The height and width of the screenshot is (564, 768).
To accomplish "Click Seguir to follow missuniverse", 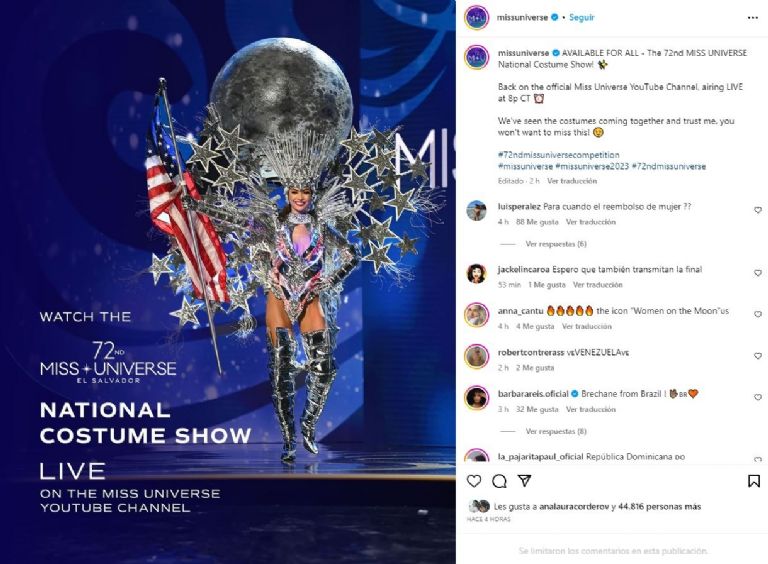I will click(581, 17).
